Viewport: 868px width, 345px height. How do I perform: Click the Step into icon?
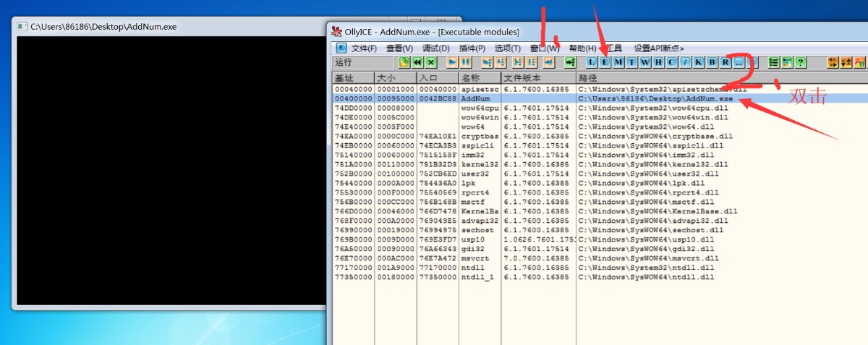click(x=488, y=62)
